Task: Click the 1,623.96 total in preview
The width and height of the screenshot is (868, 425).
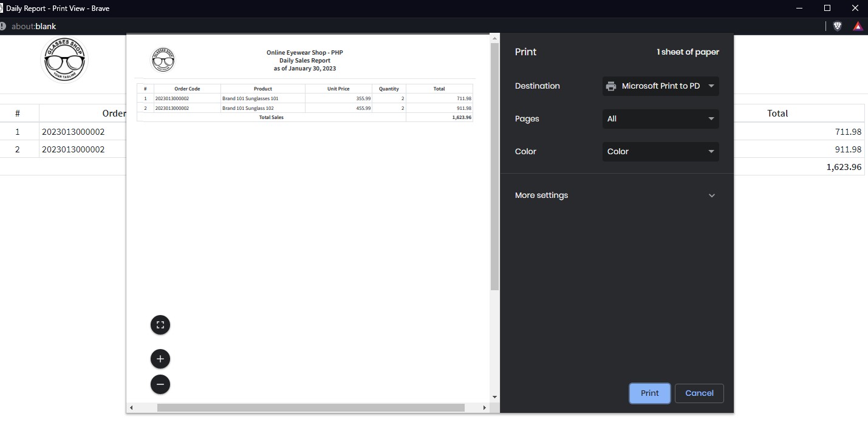Action: pyautogui.click(x=462, y=117)
